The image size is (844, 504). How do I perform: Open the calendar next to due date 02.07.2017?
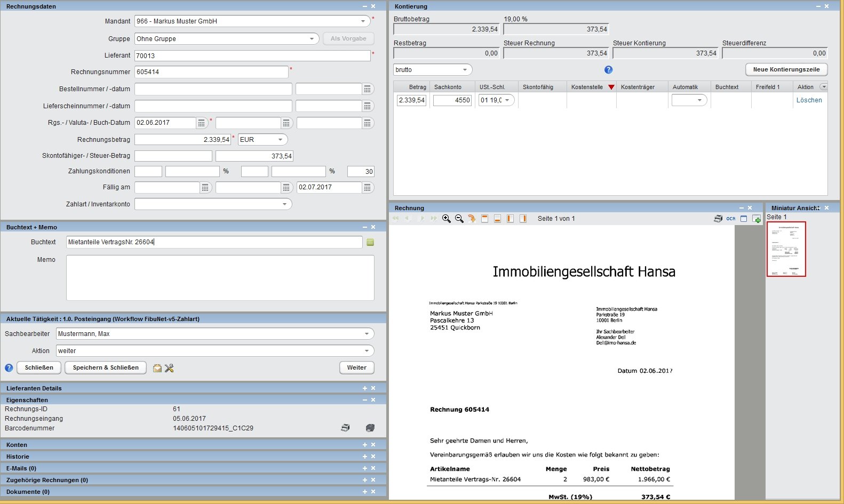368,188
